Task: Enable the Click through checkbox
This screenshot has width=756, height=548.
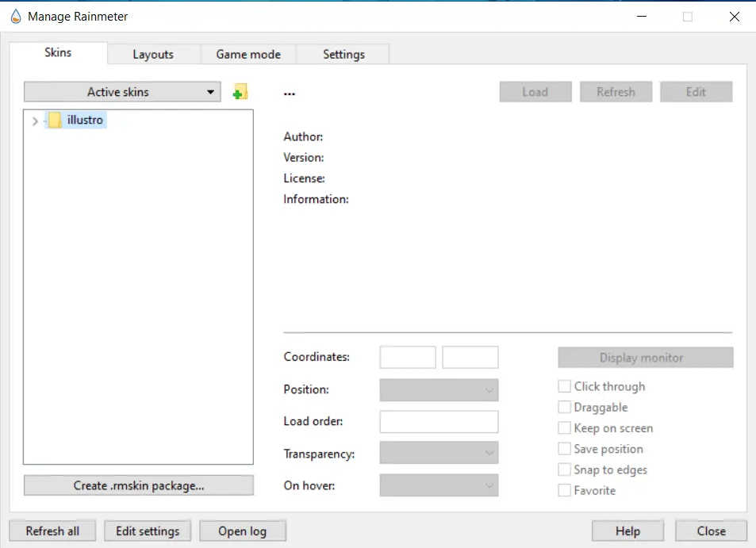Action: [565, 386]
